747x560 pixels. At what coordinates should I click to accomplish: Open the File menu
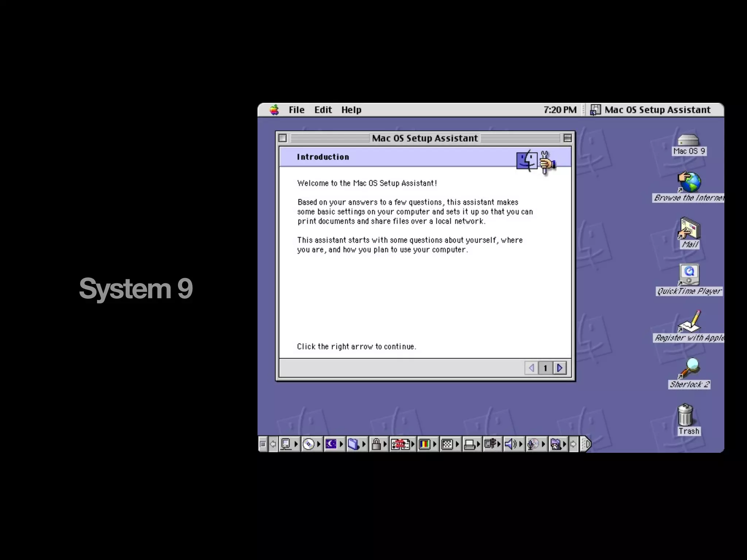(296, 110)
